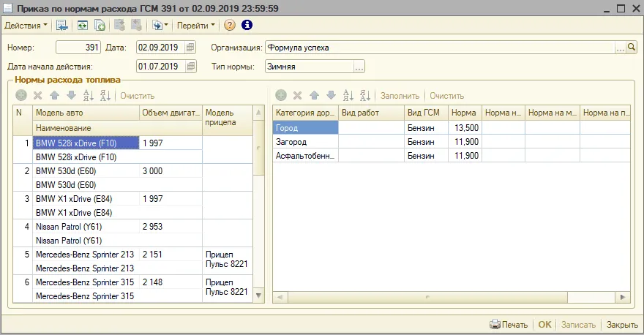Click the magnifier icon beside Организация
This screenshot has width=644, height=335.
pos(632,48)
